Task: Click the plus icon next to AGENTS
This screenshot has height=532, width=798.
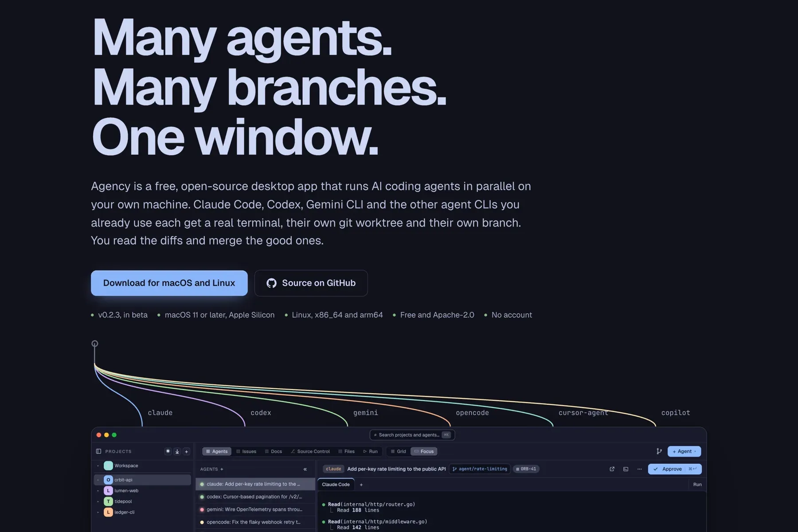Action: click(222, 469)
